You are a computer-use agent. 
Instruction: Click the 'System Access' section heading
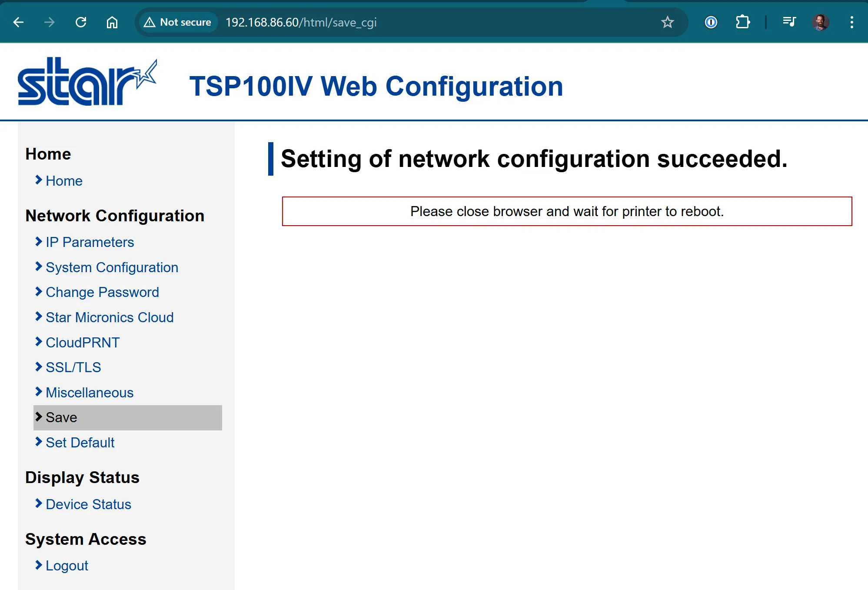86,539
